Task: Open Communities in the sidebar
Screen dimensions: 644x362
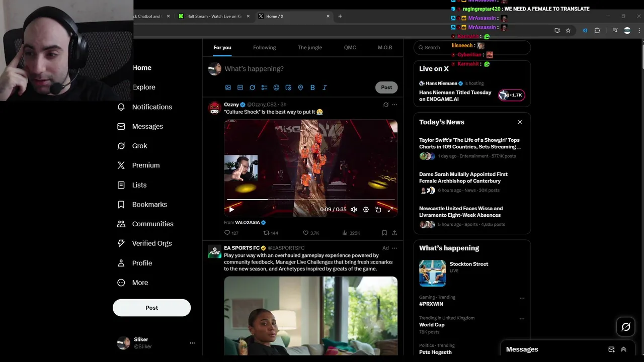Action: 145,224
